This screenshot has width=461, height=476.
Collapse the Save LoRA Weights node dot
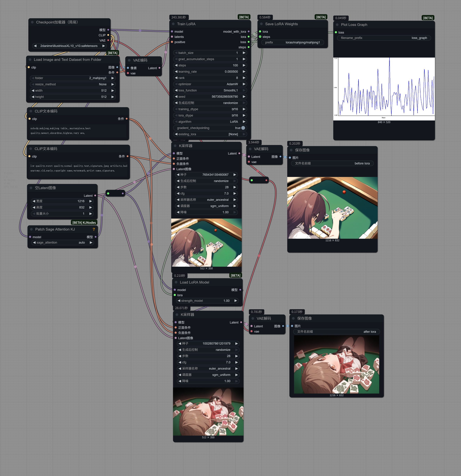point(261,24)
